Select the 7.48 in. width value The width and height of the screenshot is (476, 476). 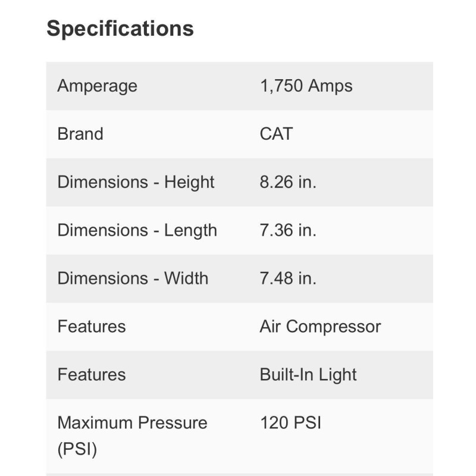coord(288,278)
